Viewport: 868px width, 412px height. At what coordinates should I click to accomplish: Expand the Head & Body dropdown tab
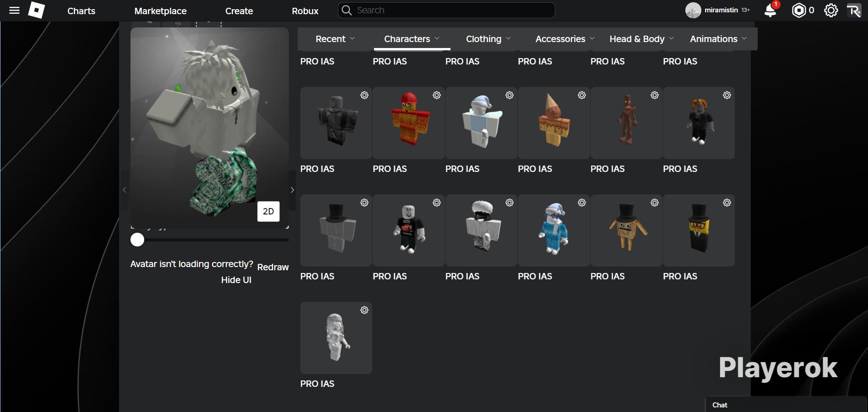(641, 39)
